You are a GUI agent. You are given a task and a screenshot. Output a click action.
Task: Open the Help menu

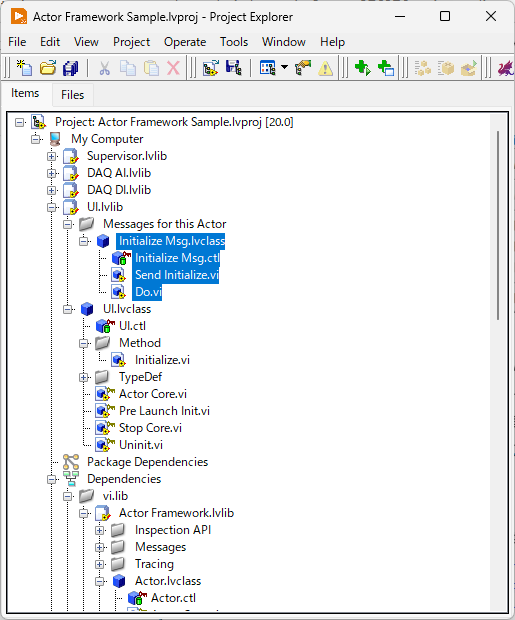[332, 42]
